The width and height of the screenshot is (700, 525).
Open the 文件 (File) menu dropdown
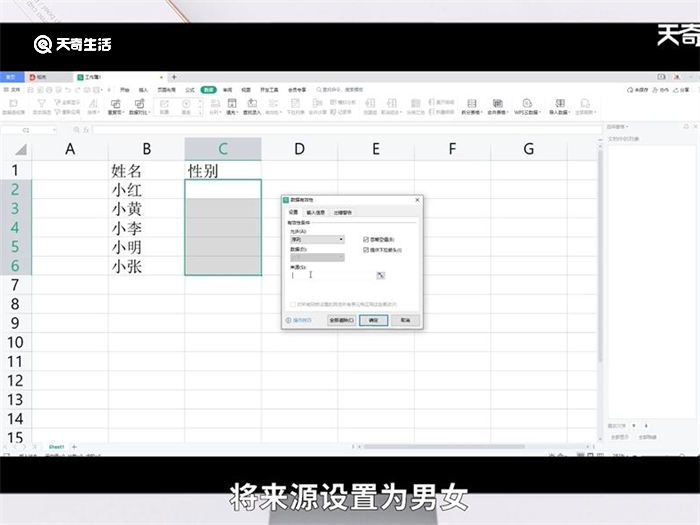tap(16, 89)
